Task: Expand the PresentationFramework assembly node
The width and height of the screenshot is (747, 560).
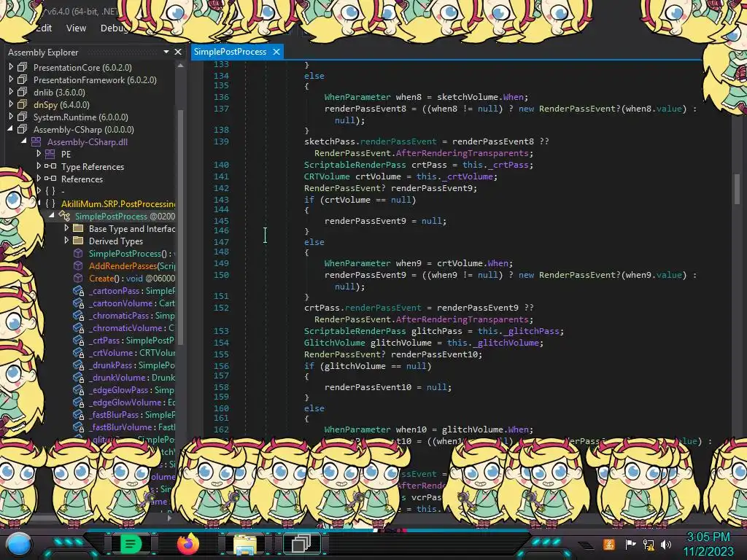Action: [x=11, y=79]
